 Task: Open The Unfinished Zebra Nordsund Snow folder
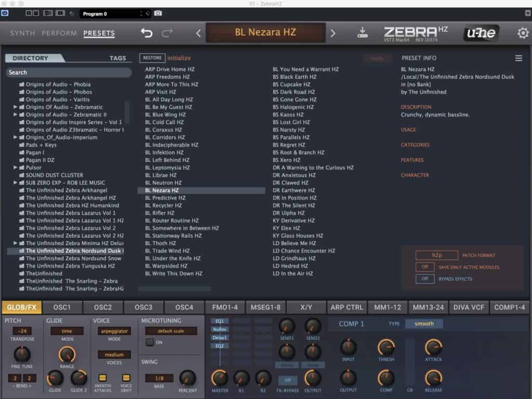73,259
